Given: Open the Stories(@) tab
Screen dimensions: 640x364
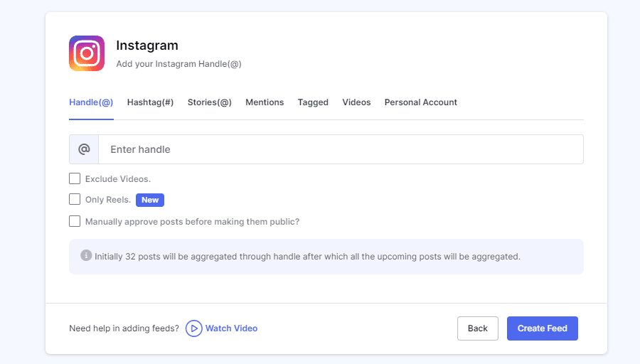Looking at the screenshot, I should (x=210, y=102).
